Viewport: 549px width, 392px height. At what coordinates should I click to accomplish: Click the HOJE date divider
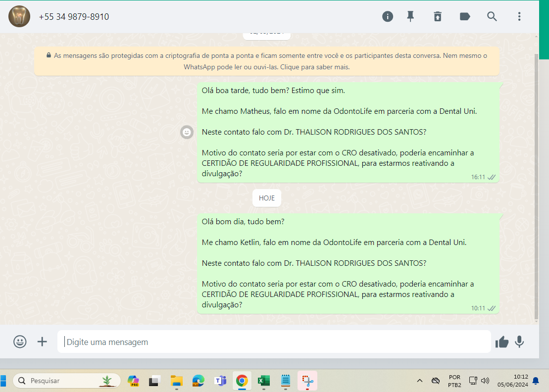[267, 198]
